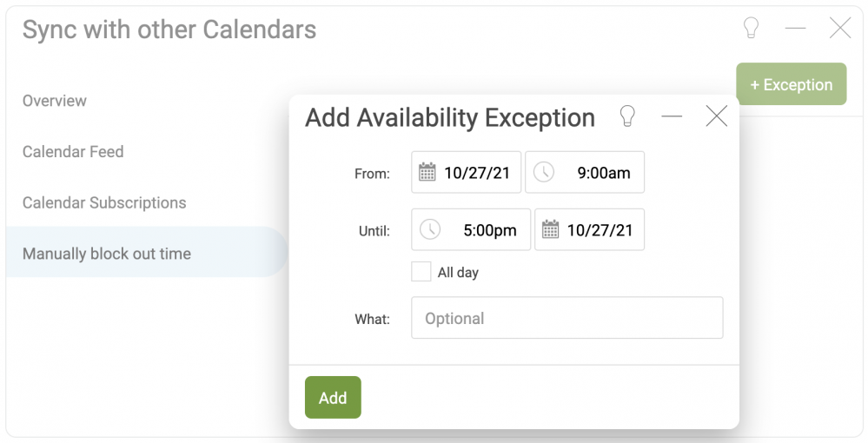Click the From date calendar icon
The height and width of the screenshot is (443, 868).
click(427, 172)
